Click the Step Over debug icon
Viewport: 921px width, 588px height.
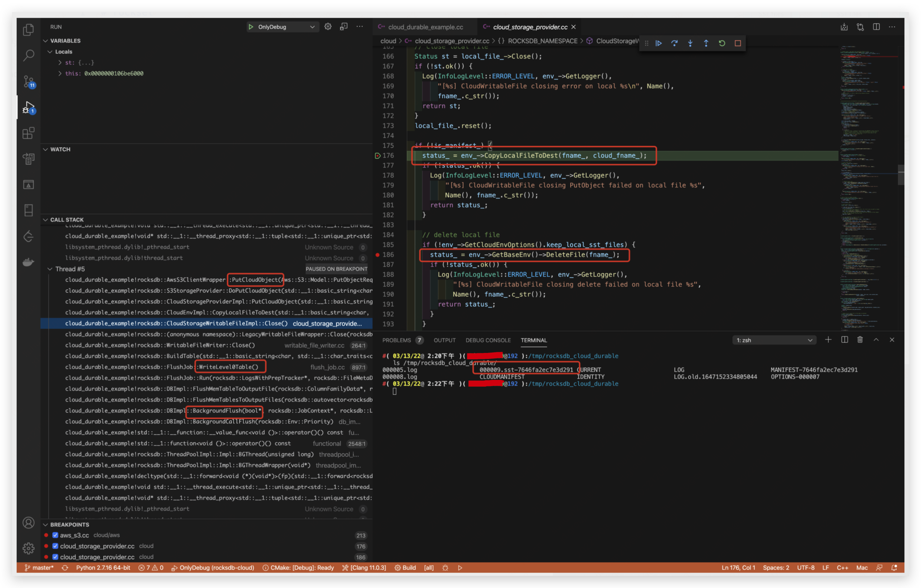[674, 43]
